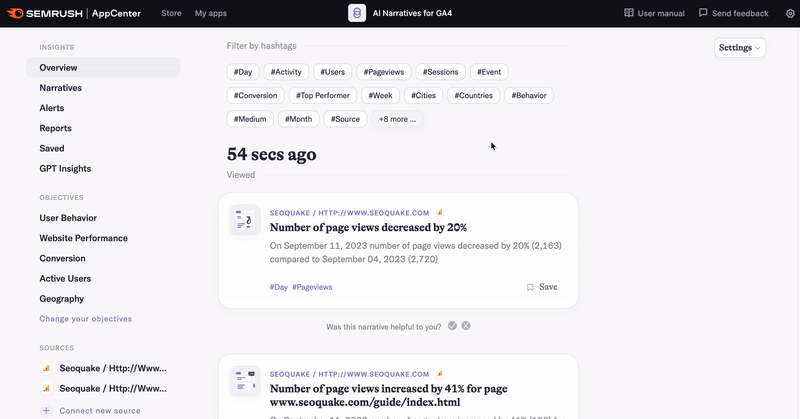Mark narrative as helpful with checkmark icon
The height and width of the screenshot is (419, 800).
pyautogui.click(x=452, y=326)
